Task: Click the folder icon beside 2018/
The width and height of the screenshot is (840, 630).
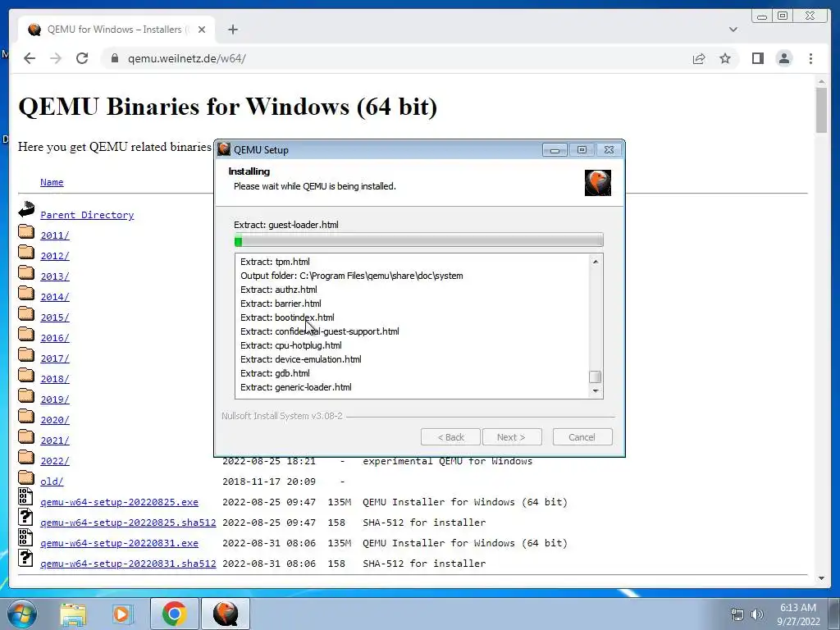Action: (26, 375)
